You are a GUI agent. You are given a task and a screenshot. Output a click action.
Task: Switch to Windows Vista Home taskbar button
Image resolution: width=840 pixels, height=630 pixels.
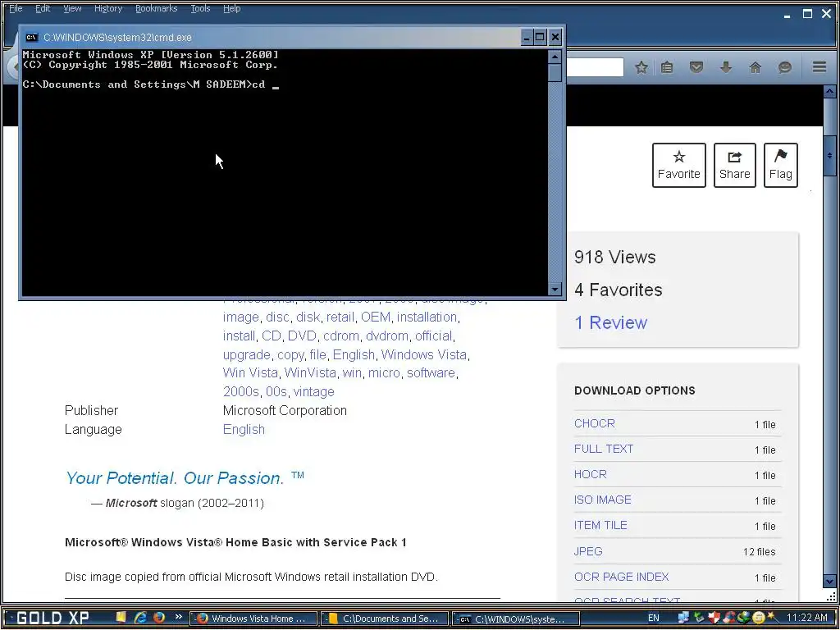tap(253, 619)
